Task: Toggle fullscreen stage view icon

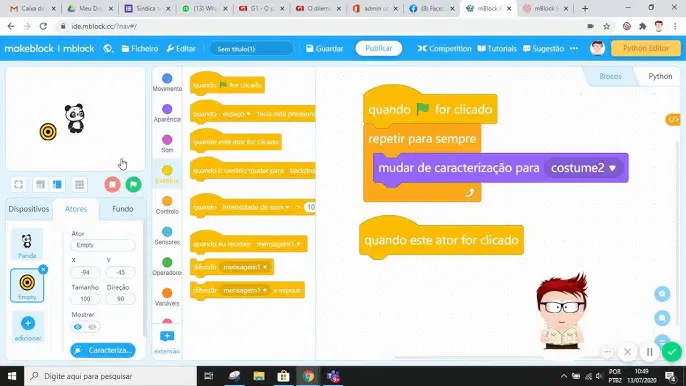Action: click(18, 184)
